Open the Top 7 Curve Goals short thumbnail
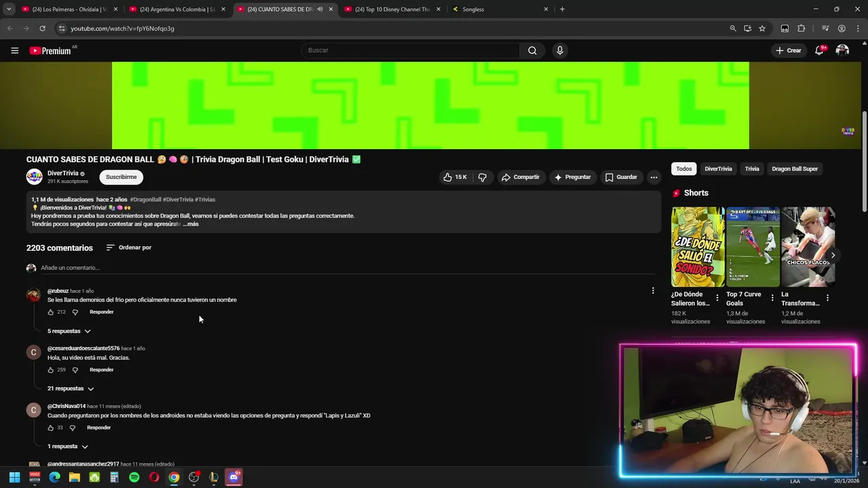 pos(753,247)
